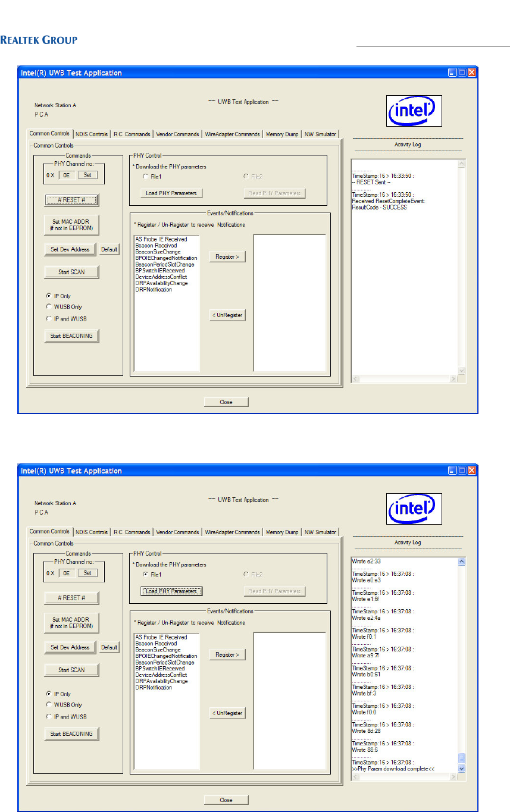The width and height of the screenshot is (510, 812).
Task: Click Set Dev Address in the lower window
Action: pyautogui.click(x=70, y=647)
